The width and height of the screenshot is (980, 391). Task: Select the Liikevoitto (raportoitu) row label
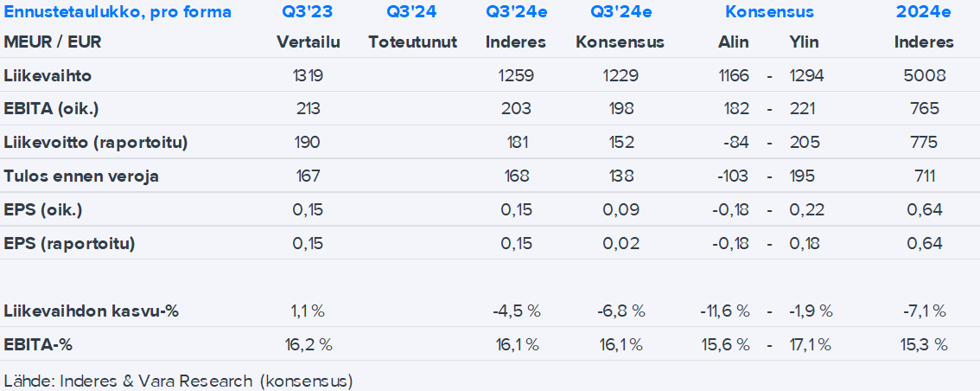point(96,142)
